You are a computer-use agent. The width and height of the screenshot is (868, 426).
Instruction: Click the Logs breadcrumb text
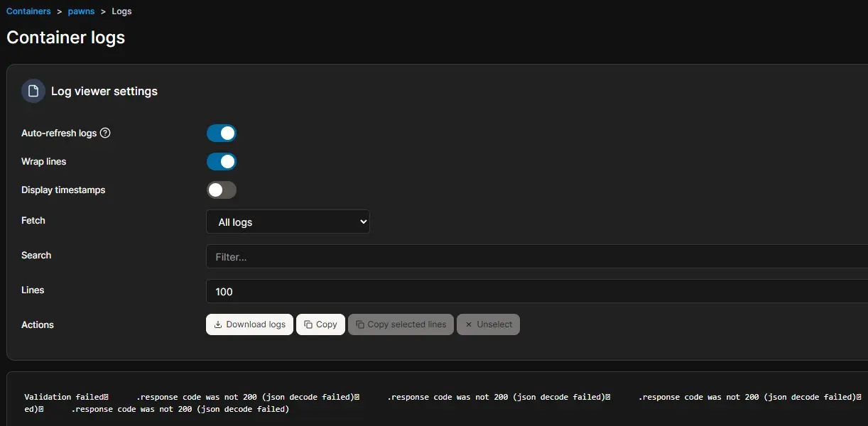[x=121, y=11]
